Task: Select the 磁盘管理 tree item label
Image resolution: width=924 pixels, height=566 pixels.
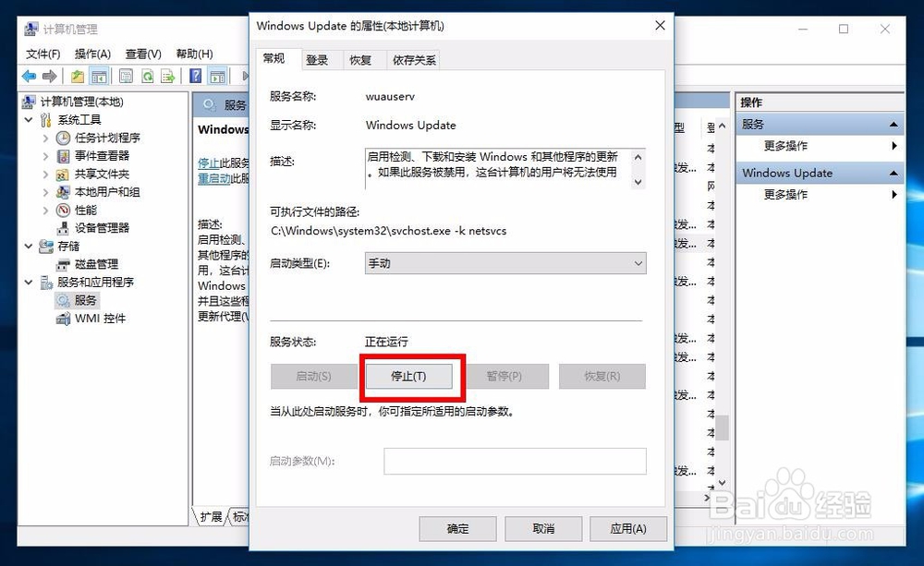Action: click(x=97, y=264)
